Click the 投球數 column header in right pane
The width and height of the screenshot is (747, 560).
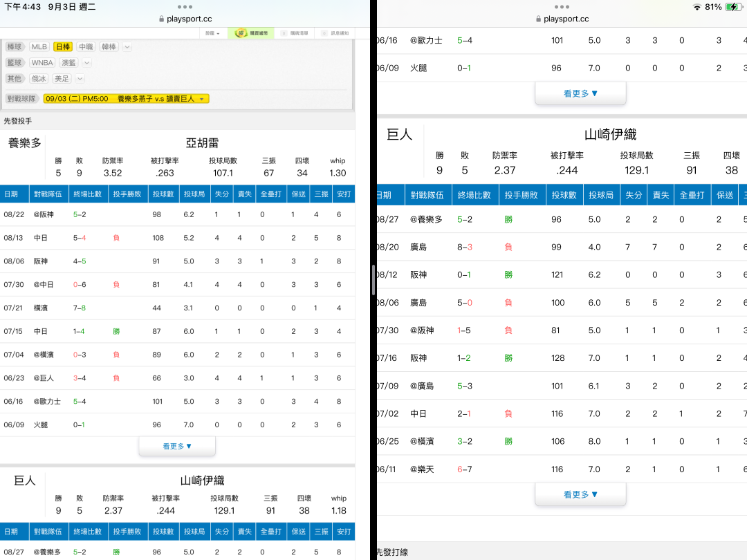564,195
